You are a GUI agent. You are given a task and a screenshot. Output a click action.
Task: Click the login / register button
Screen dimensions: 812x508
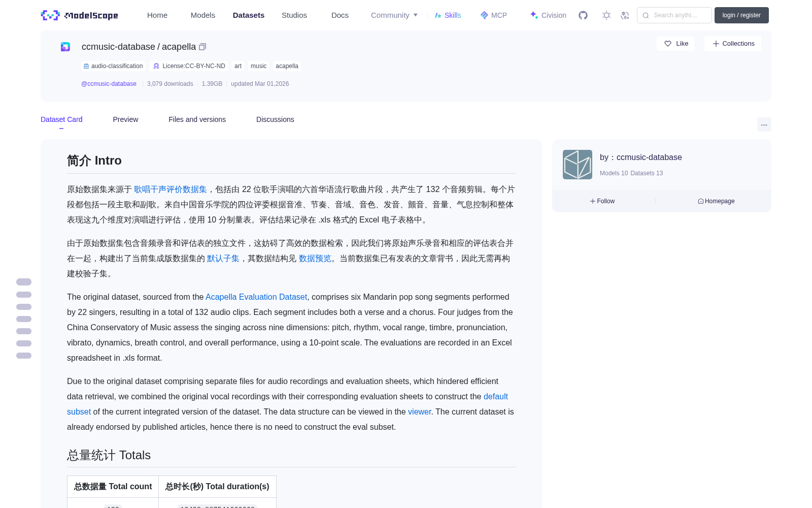tap(741, 15)
